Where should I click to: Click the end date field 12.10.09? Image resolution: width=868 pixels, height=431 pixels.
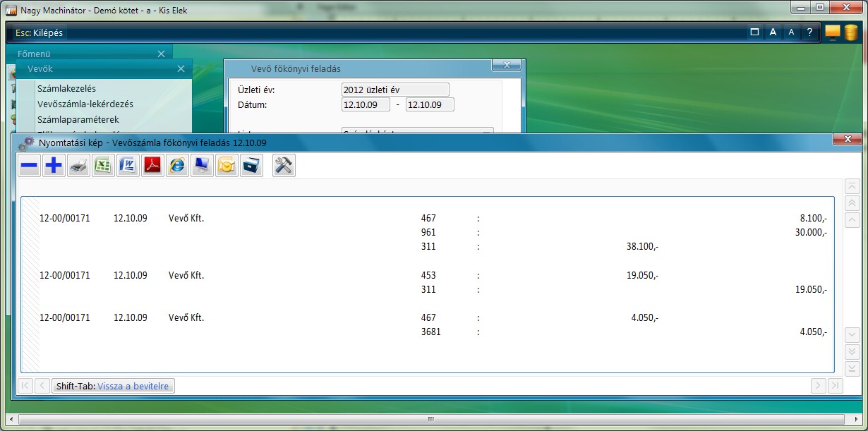click(x=430, y=104)
